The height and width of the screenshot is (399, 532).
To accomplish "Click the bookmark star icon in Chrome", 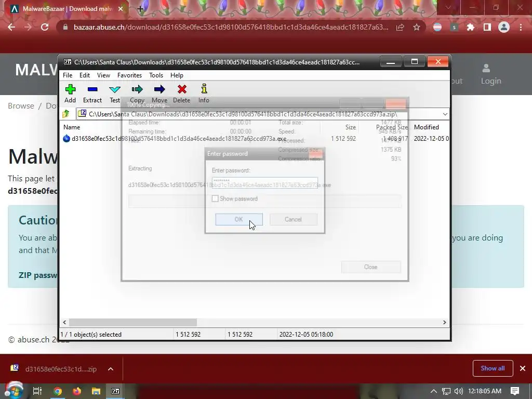I will (417, 27).
